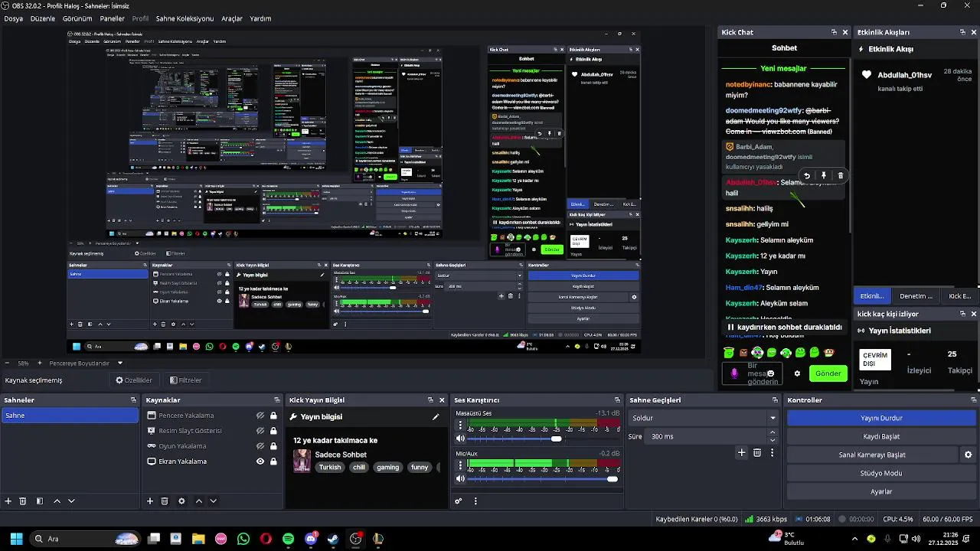Viewport: 980px width, 551px height.
Task: Adjust the Masaüstü Ses volume slider
Action: [556, 439]
